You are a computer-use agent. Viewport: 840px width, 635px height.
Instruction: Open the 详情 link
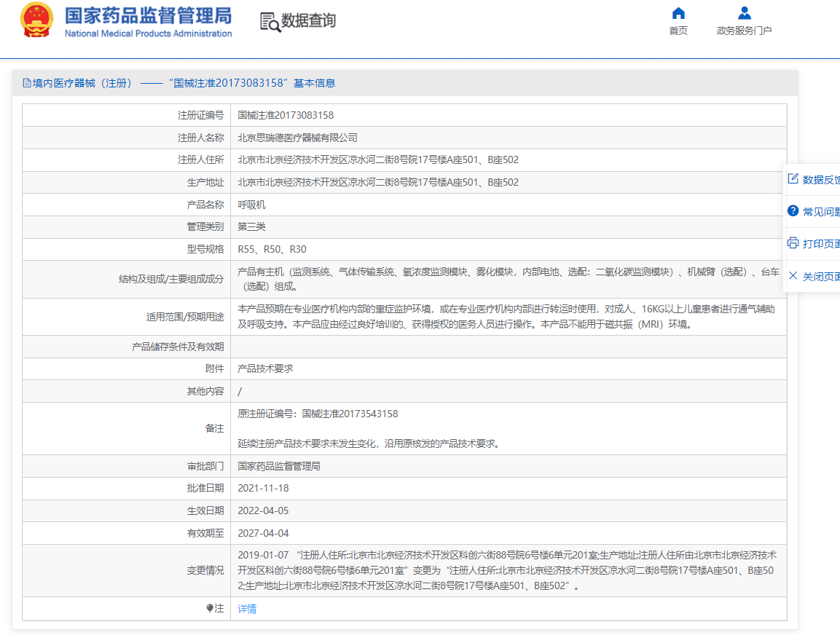click(x=247, y=609)
